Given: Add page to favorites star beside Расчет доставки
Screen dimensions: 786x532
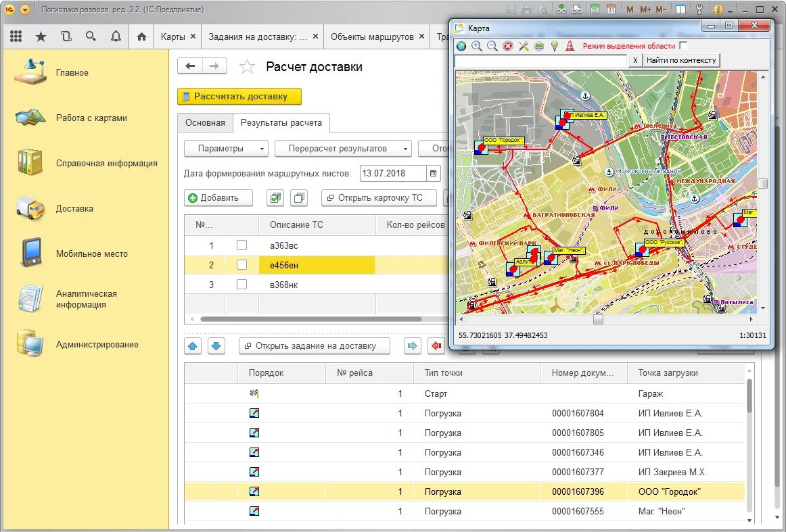Looking at the screenshot, I should pyautogui.click(x=247, y=67).
